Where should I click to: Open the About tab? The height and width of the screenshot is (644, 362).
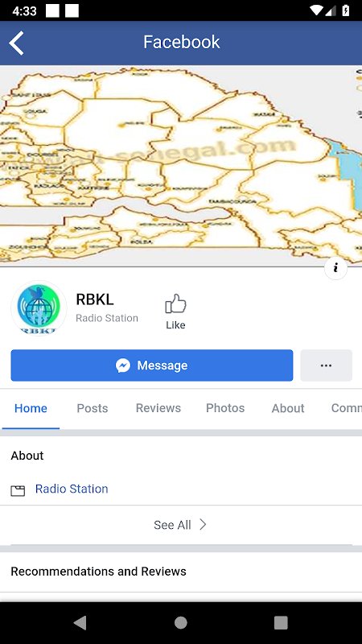click(x=288, y=408)
